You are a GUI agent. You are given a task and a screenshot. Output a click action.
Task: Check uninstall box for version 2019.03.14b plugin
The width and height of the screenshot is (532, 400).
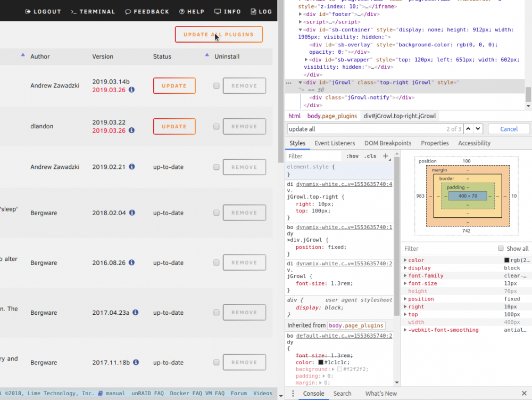217,86
